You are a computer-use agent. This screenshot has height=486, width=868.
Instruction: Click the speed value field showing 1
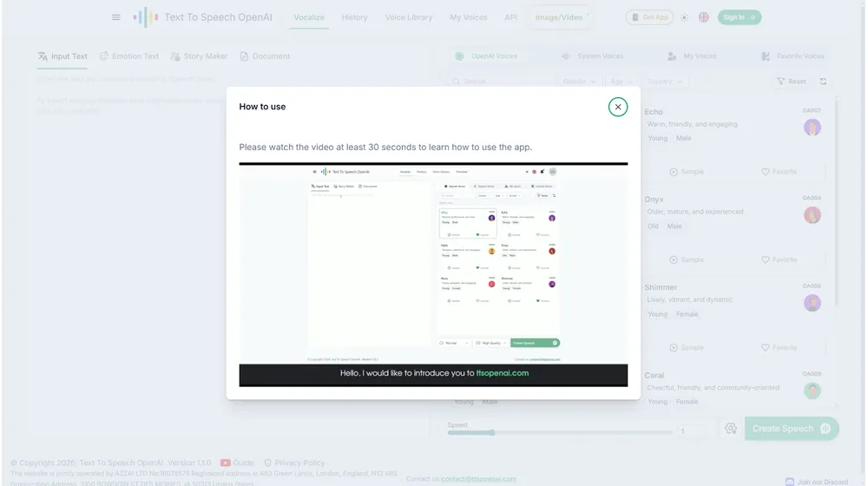(x=692, y=431)
